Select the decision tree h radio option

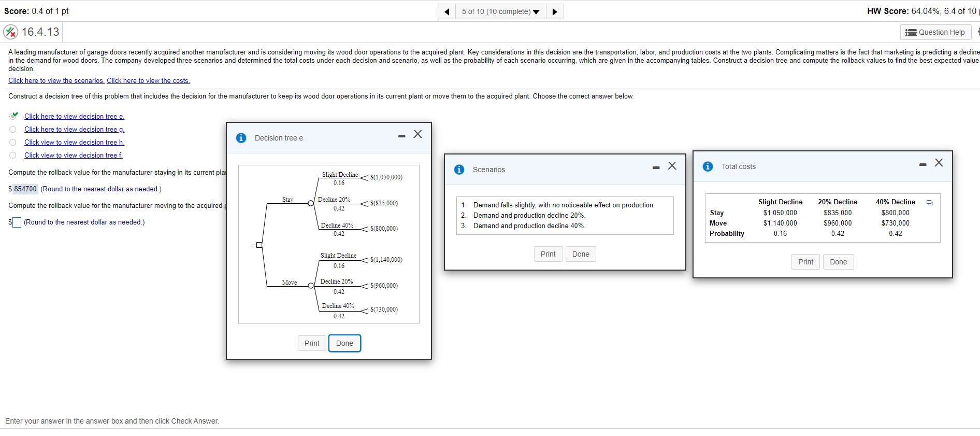tap(13, 142)
